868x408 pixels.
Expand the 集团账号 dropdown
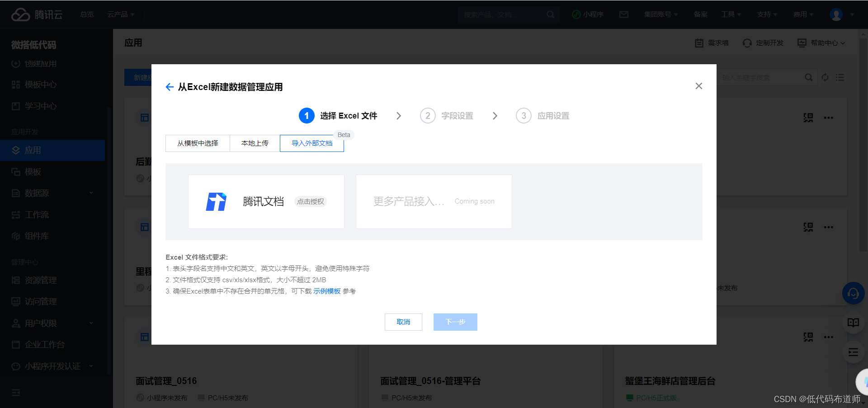661,14
